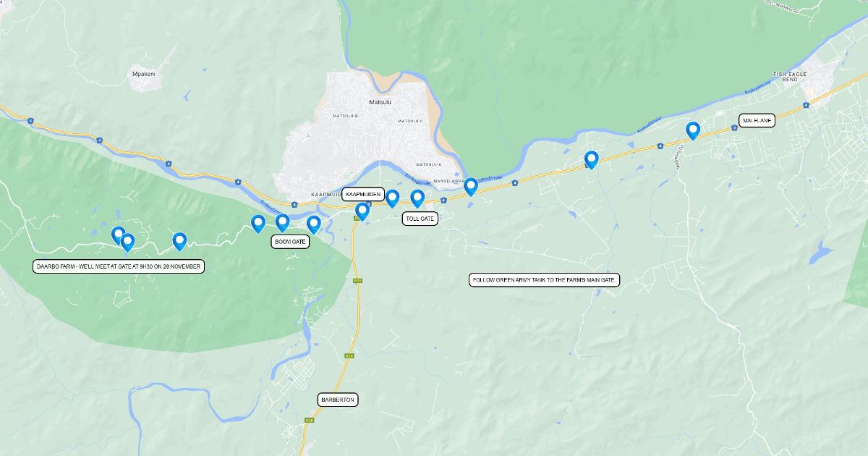Screen dimensions: 868x456
Task: Click the pin on the Krokodilrivier near Mandela Park
Action: pyautogui.click(x=471, y=186)
